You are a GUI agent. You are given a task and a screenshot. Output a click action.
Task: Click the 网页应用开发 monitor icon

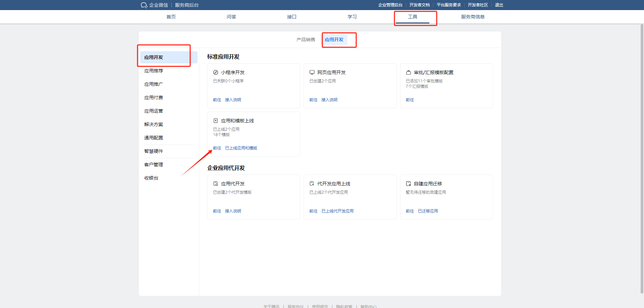click(312, 72)
